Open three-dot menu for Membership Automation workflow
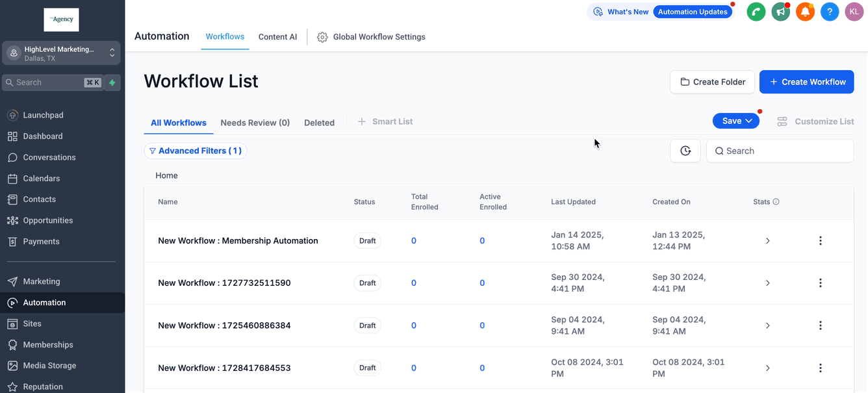 (x=820, y=241)
